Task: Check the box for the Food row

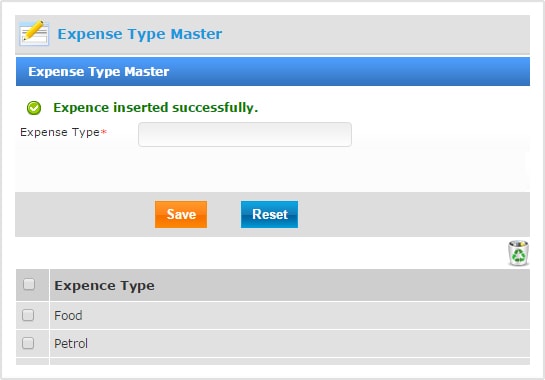Action: coord(28,315)
